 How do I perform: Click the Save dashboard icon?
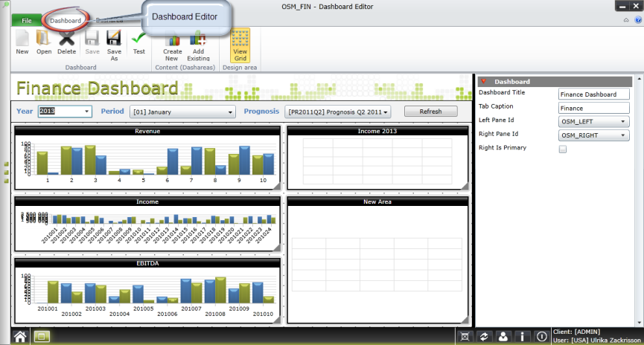(92, 42)
